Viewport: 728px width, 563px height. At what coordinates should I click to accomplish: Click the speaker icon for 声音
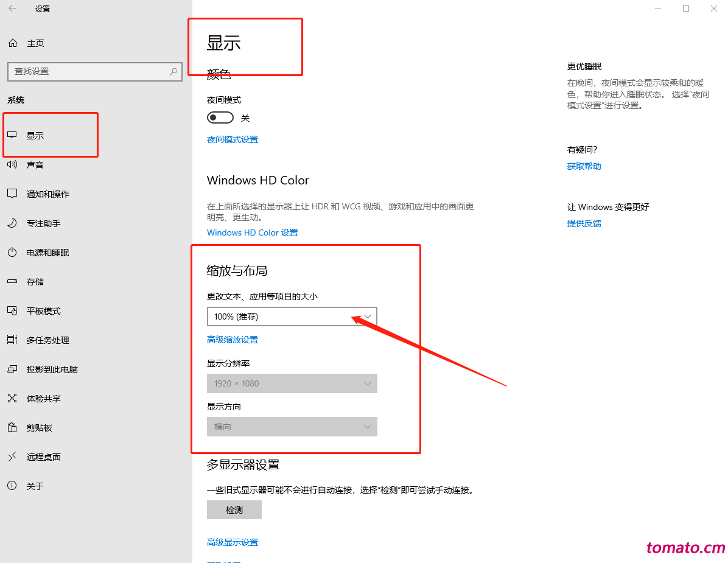[x=12, y=164]
